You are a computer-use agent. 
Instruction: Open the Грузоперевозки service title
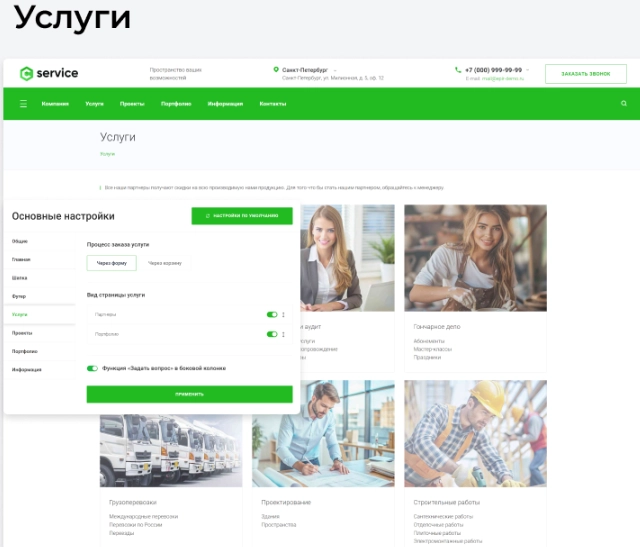(x=133, y=502)
